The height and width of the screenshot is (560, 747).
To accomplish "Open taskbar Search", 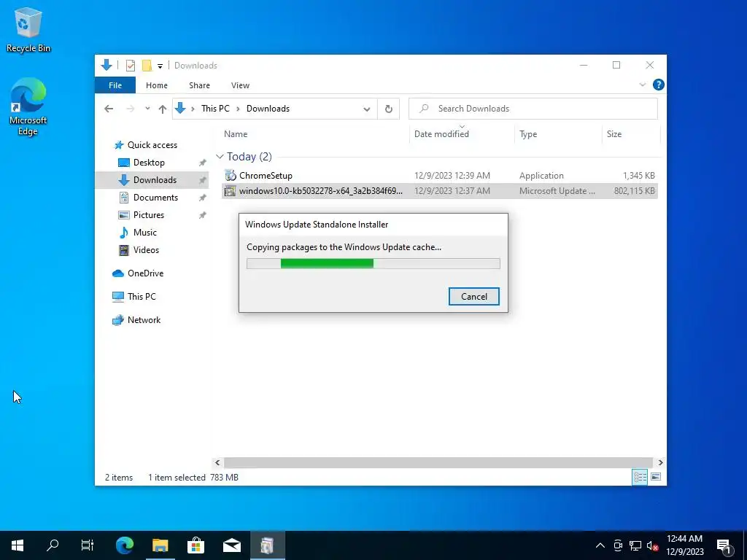I will [x=53, y=545].
